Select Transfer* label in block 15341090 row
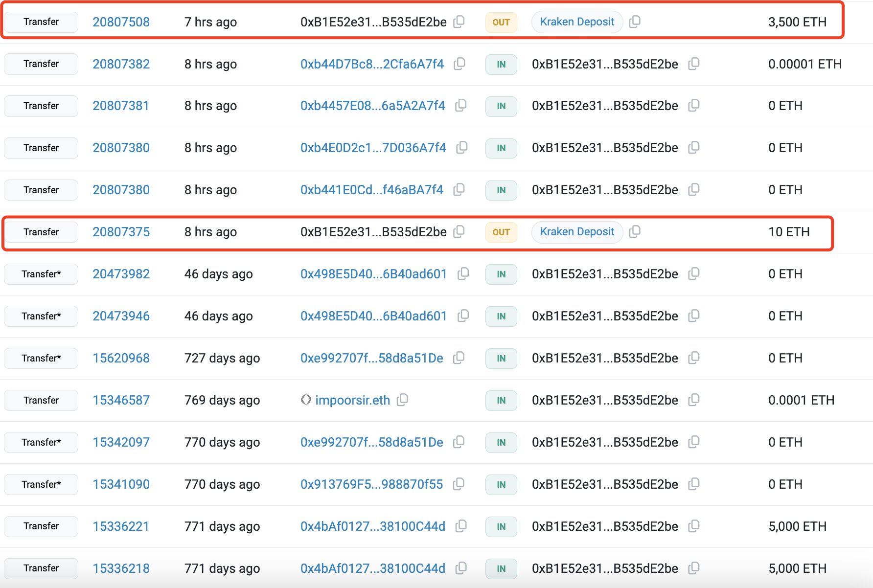873x588 pixels. point(41,484)
